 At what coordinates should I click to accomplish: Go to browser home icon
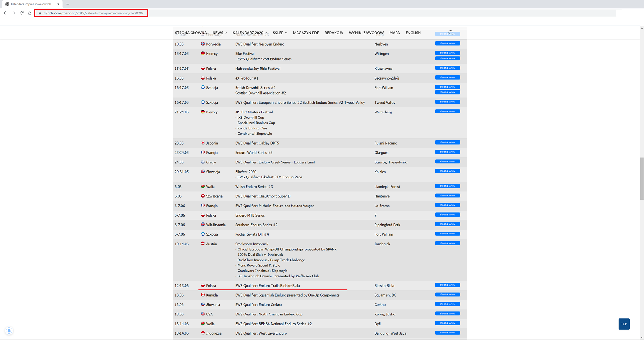click(x=30, y=13)
